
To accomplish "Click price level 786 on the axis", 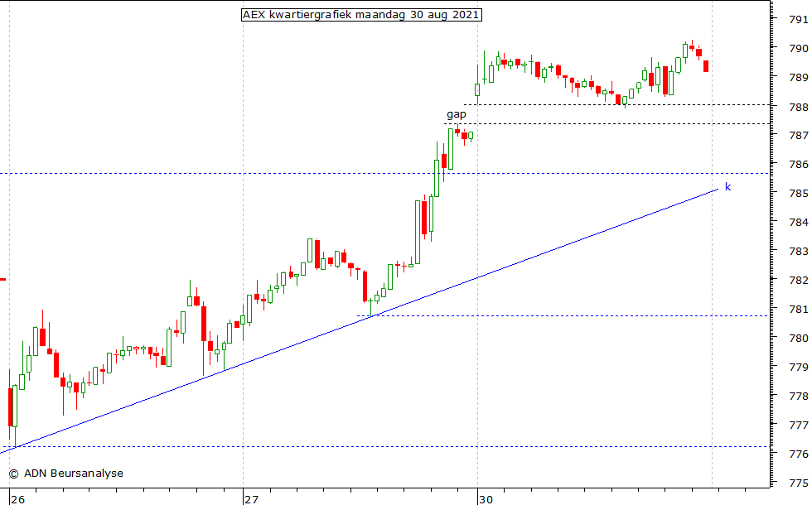I will tap(799, 165).
